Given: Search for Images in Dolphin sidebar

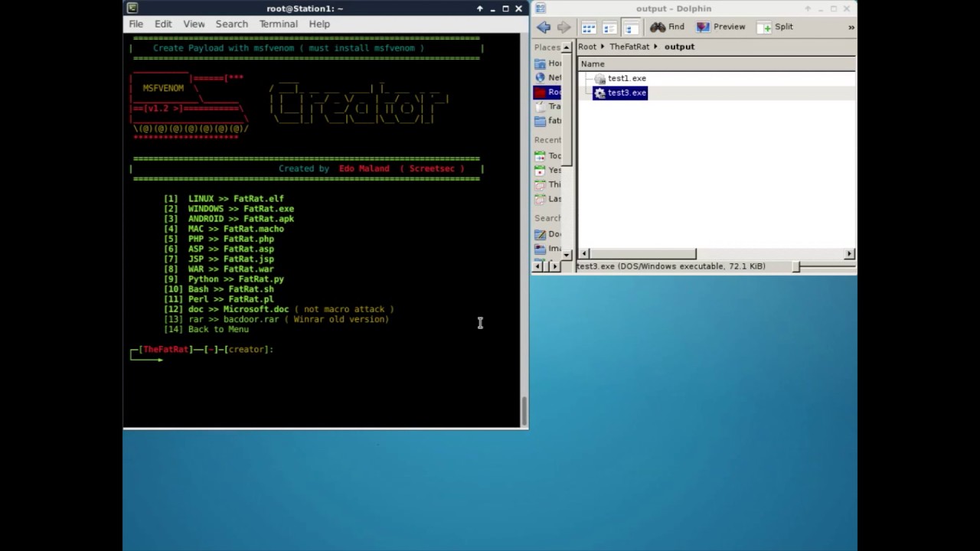Looking at the screenshot, I should tap(548, 249).
